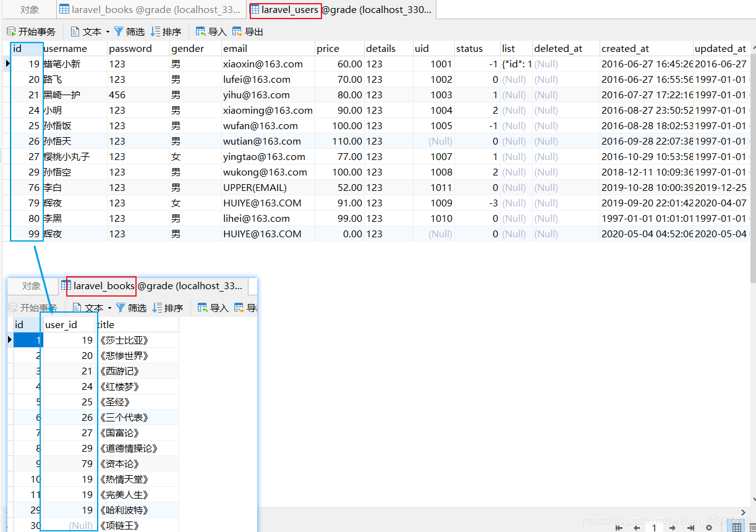Go to previous page of records
The height and width of the screenshot is (532, 756).
click(x=636, y=527)
